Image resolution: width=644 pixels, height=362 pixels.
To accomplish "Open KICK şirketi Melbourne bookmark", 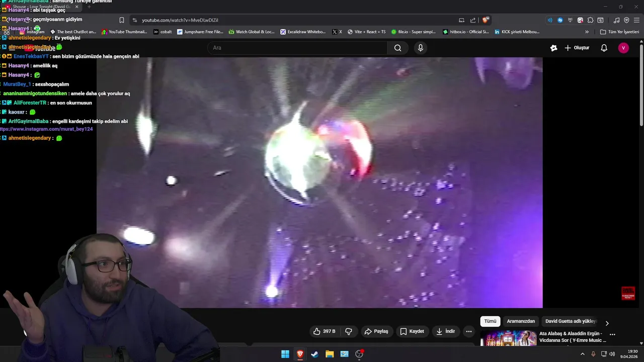I will tap(517, 32).
